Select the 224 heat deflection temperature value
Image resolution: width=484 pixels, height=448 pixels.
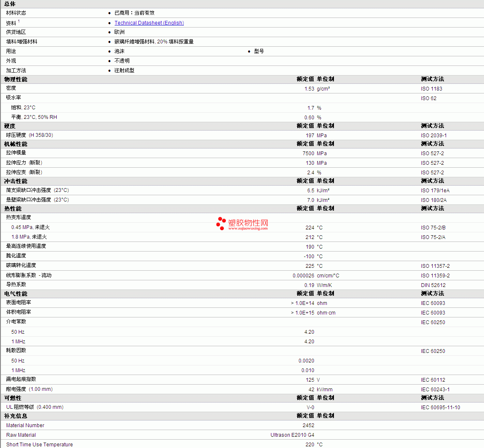(x=310, y=228)
